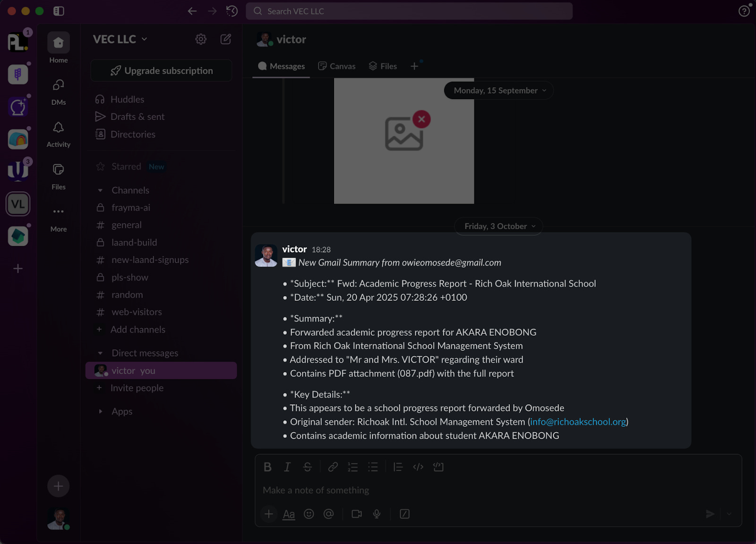Screen dimensions: 756x544
Task: Open the Monday, 15 September date dropdown
Action: pos(499,91)
